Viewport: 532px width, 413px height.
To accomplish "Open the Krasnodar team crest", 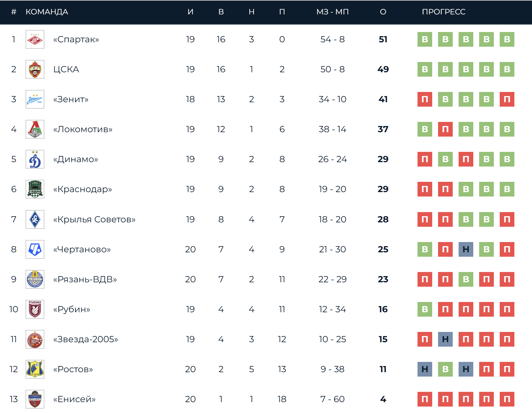I will pos(35,189).
